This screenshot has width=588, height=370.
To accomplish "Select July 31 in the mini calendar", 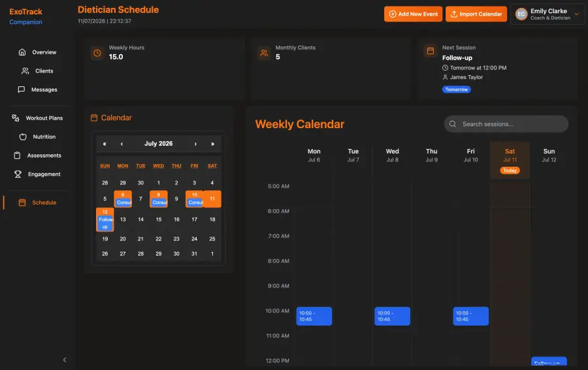I will [x=194, y=254].
